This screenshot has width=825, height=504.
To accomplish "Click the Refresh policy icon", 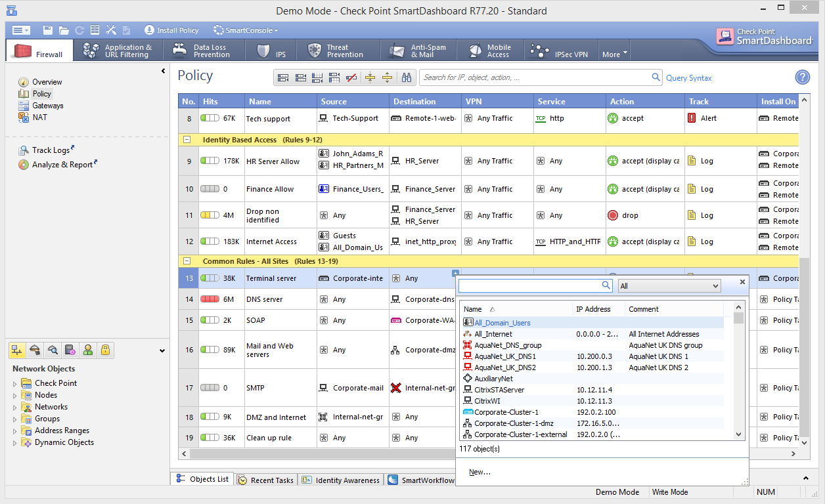I will (x=79, y=30).
